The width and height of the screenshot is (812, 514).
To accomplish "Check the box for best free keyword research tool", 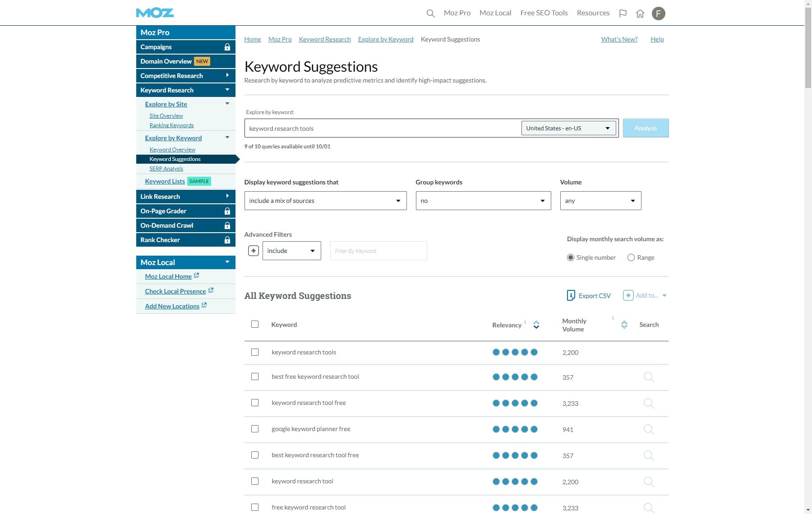I will [255, 377].
